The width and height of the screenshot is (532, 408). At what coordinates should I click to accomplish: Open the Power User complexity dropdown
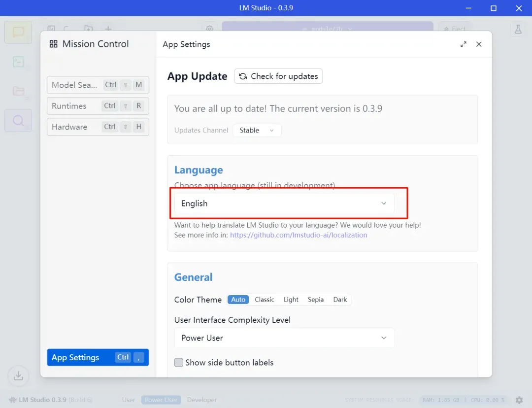(x=284, y=338)
